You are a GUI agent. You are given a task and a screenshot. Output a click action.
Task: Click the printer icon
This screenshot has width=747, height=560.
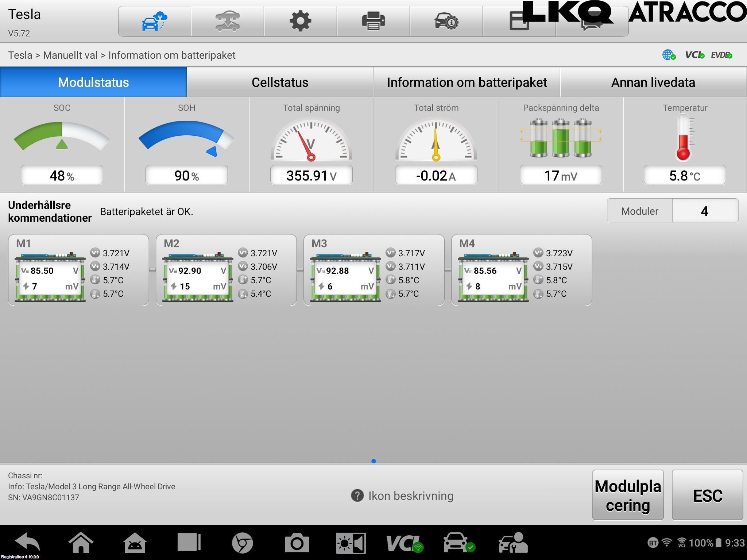(x=373, y=21)
